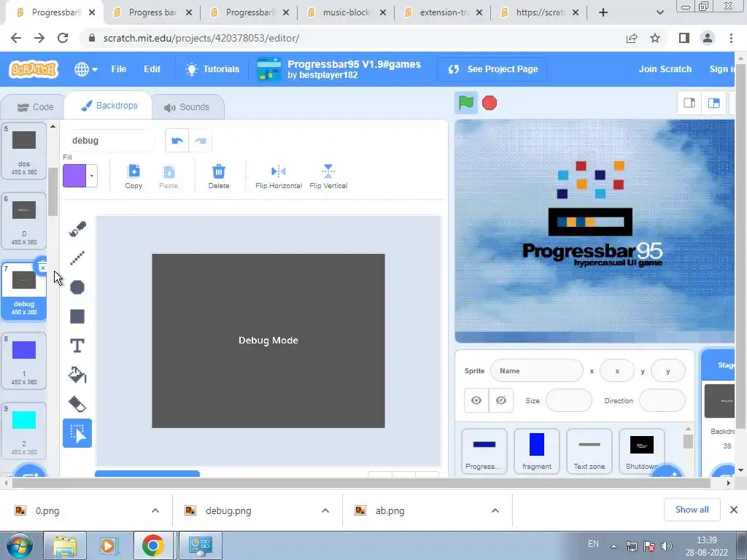747x560 pixels.
Task: Show the sprite with eye icon
Action: click(x=476, y=400)
